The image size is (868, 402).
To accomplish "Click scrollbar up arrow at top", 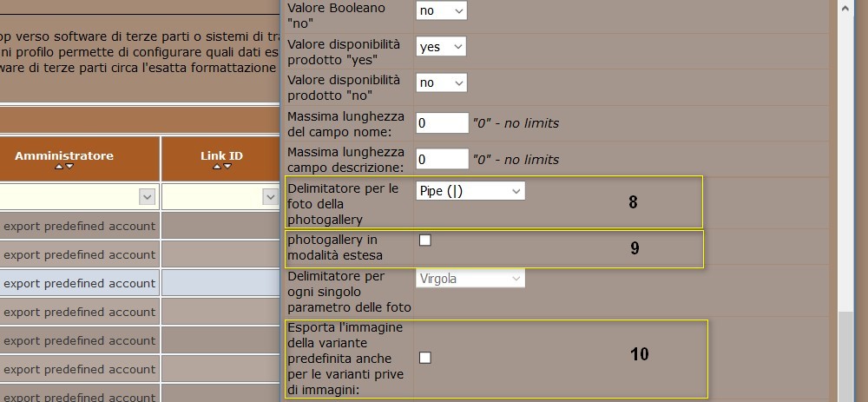I will coord(845,9).
